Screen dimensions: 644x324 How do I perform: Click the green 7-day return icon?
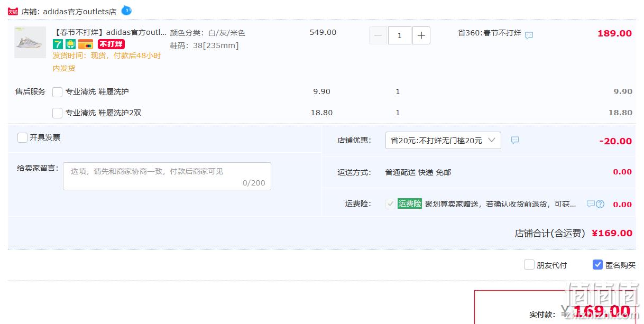(x=58, y=44)
